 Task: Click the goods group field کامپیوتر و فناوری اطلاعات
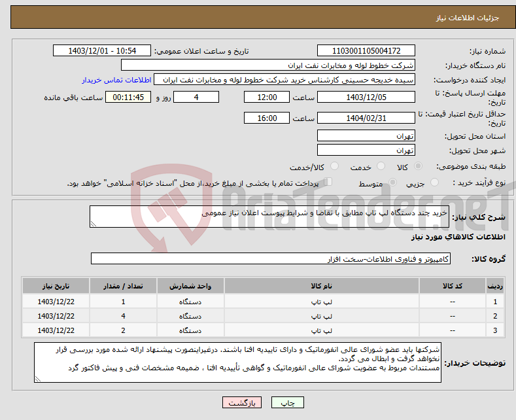coord(271,258)
